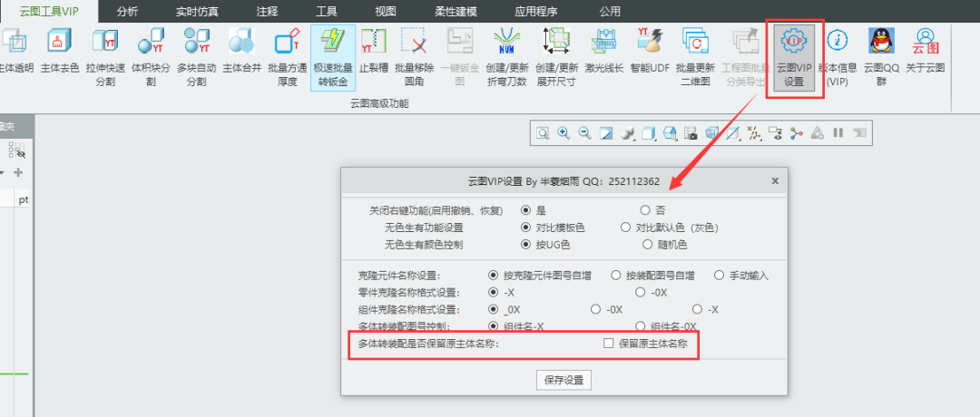This screenshot has width=980, height=417.
Task: Tick the 保留原主体名称 checkbox
Action: (608, 343)
